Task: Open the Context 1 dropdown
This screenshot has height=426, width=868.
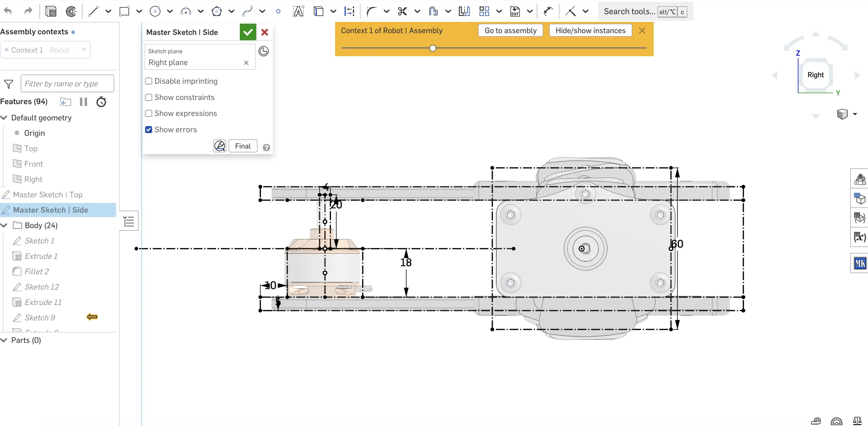Action: pyautogui.click(x=84, y=50)
